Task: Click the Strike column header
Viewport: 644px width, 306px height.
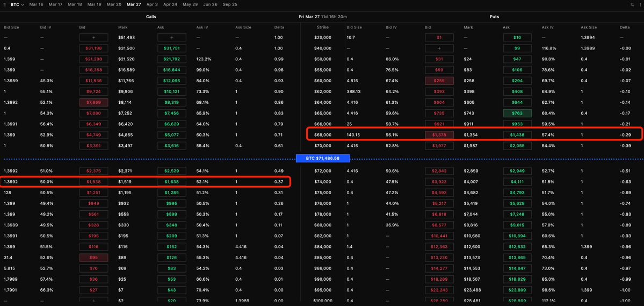Action: 322,27
